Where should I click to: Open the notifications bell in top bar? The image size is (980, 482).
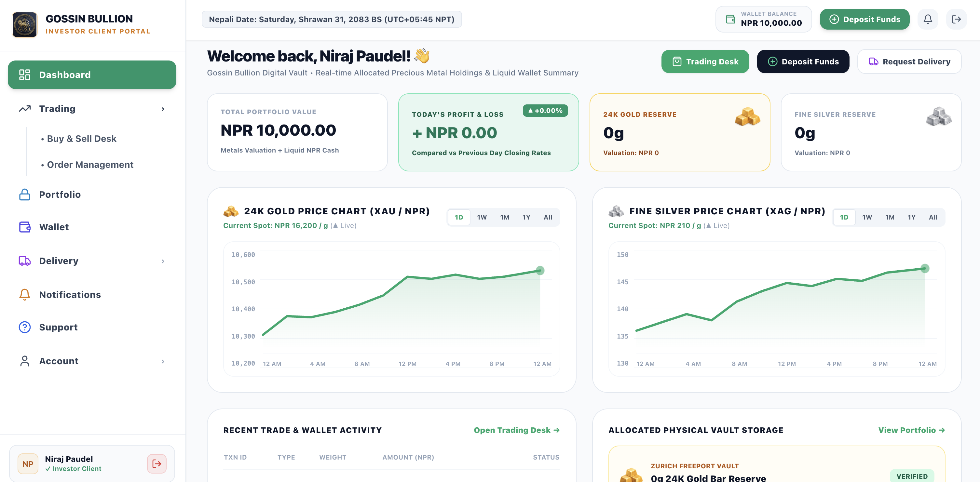click(928, 19)
